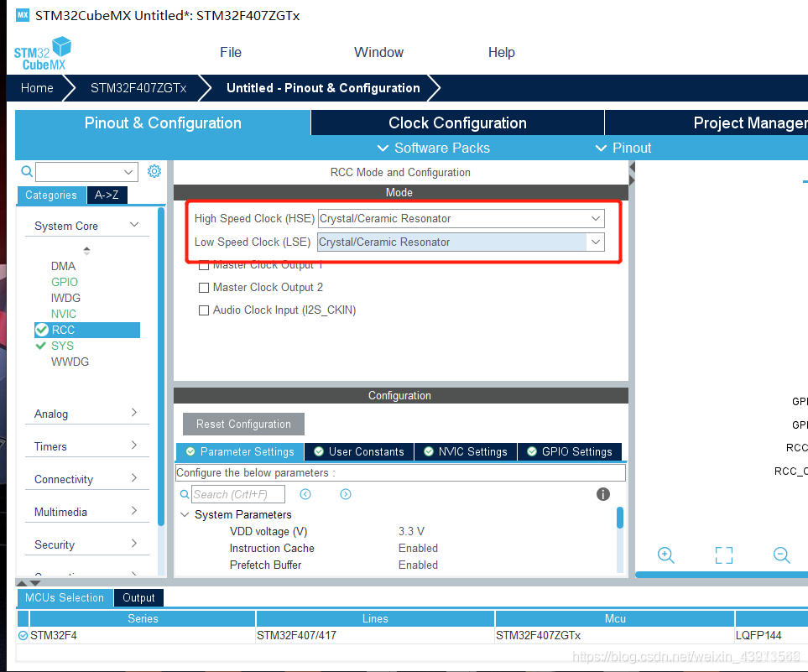Open the Pinout dropdown menu

click(623, 148)
